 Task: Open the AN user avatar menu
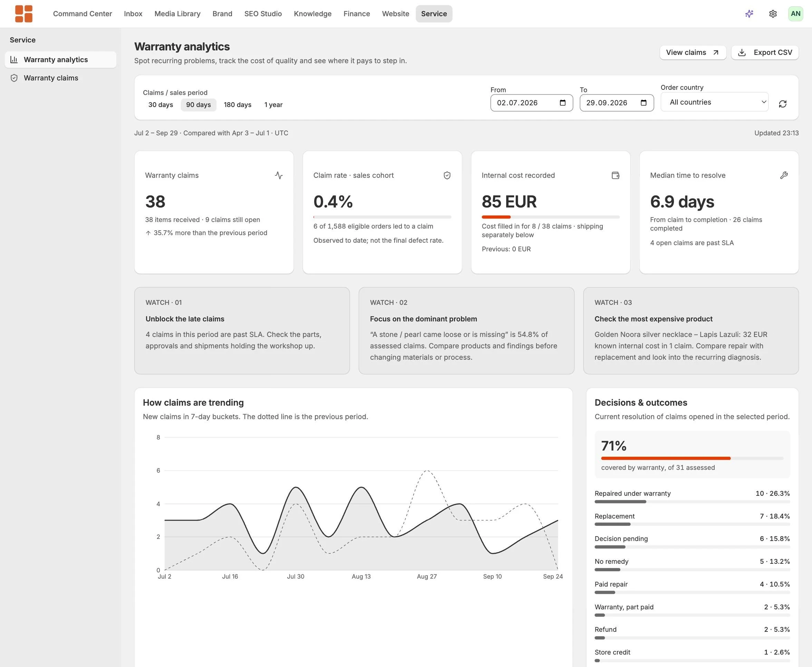[x=795, y=14]
